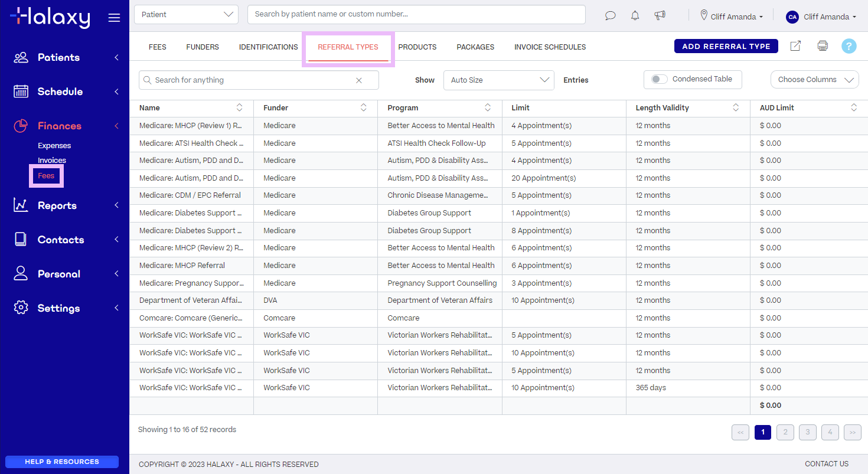Viewport: 868px width, 474px height.
Task: Clear the table search with the X icon
Action: click(358, 80)
